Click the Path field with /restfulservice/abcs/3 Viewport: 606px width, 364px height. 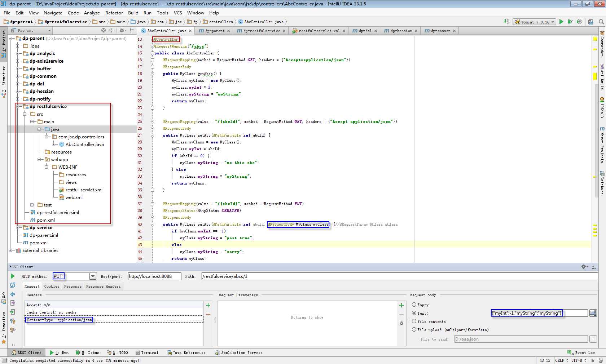pyautogui.click(x=400, y=276)
